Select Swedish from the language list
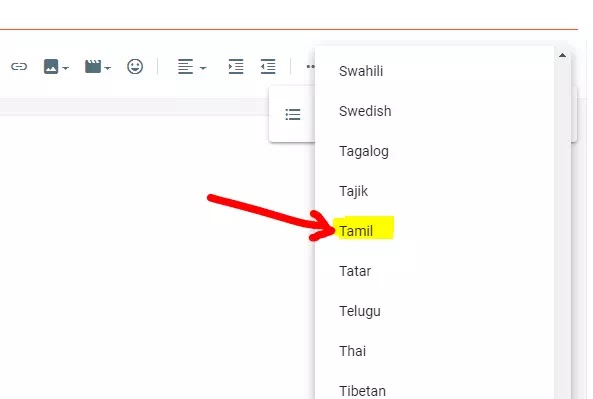The image size is (593, 399). pos(434,111)
